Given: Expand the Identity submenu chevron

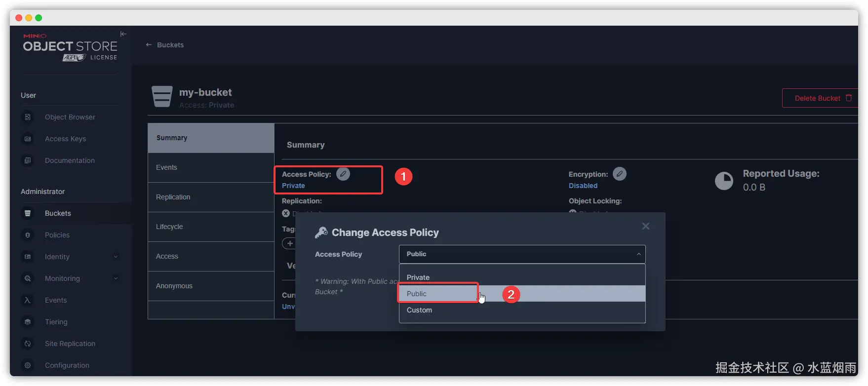Looking at the screenshot, I should (x=116, y=257).
